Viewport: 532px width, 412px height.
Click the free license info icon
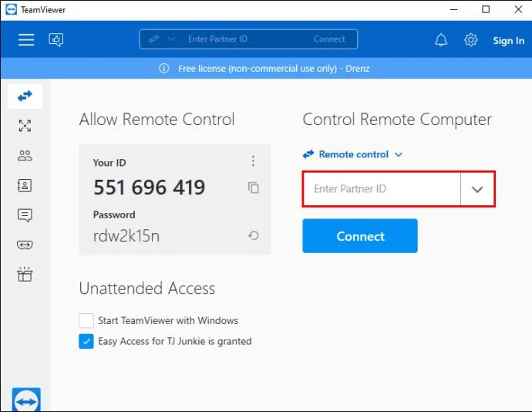click(x=164, y=68)
